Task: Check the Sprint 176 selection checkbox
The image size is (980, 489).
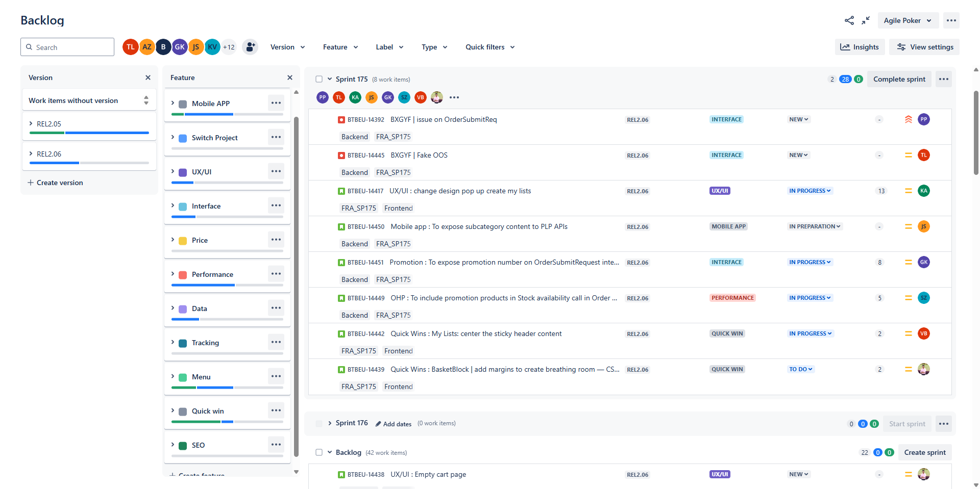Action: [318, 423]
